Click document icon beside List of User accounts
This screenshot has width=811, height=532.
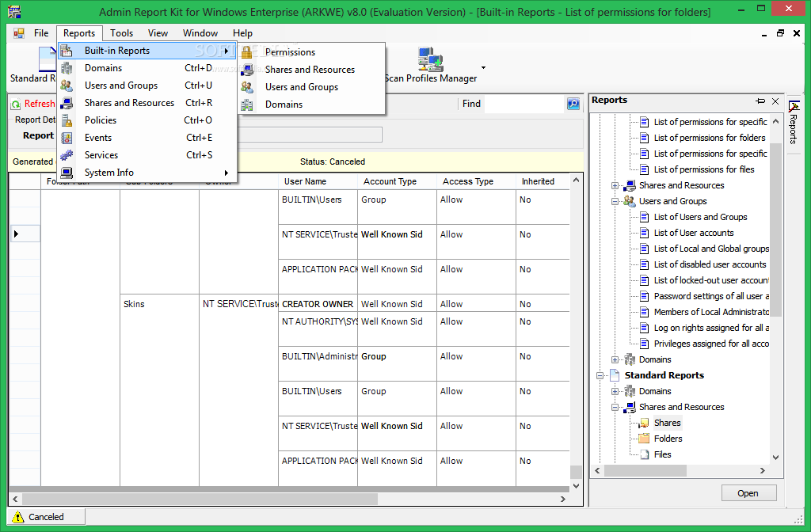pyautogui.click(x=645, y=233)
